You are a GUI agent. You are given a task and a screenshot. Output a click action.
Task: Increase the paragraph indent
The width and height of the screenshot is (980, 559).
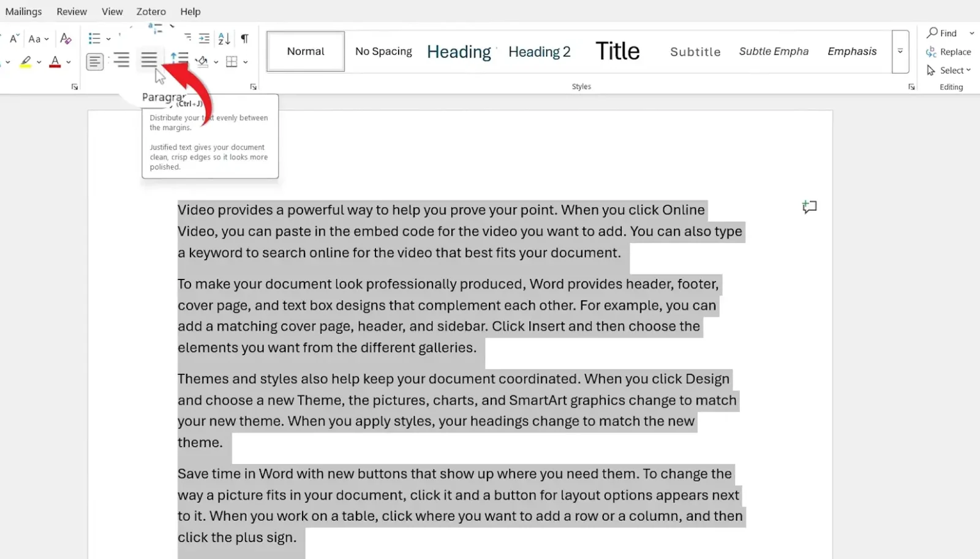point(204,39)
